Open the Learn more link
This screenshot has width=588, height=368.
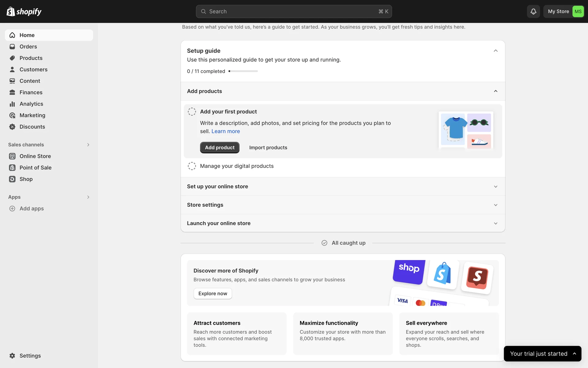tap(225, 131)
